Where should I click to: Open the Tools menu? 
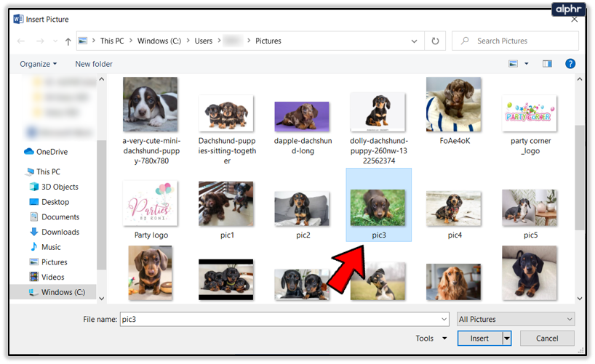(431, 339)
